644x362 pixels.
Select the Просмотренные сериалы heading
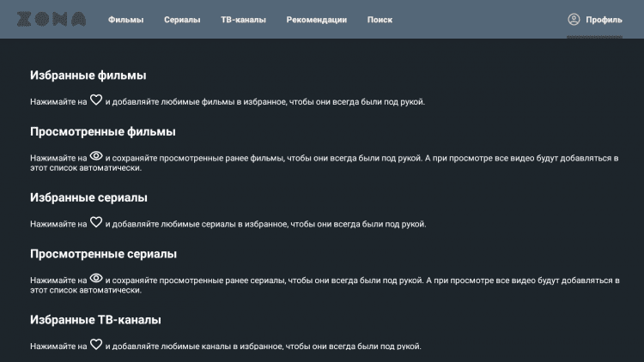[104, 254]
